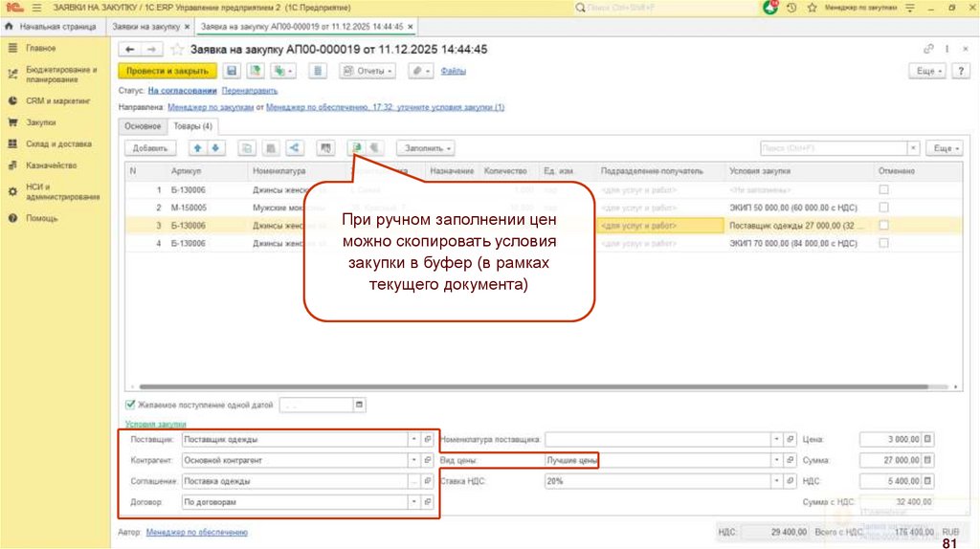Screen dimensions: 980x549
Task: Click the barcode search icon in goods toolbar
Action: coord(325,148)
